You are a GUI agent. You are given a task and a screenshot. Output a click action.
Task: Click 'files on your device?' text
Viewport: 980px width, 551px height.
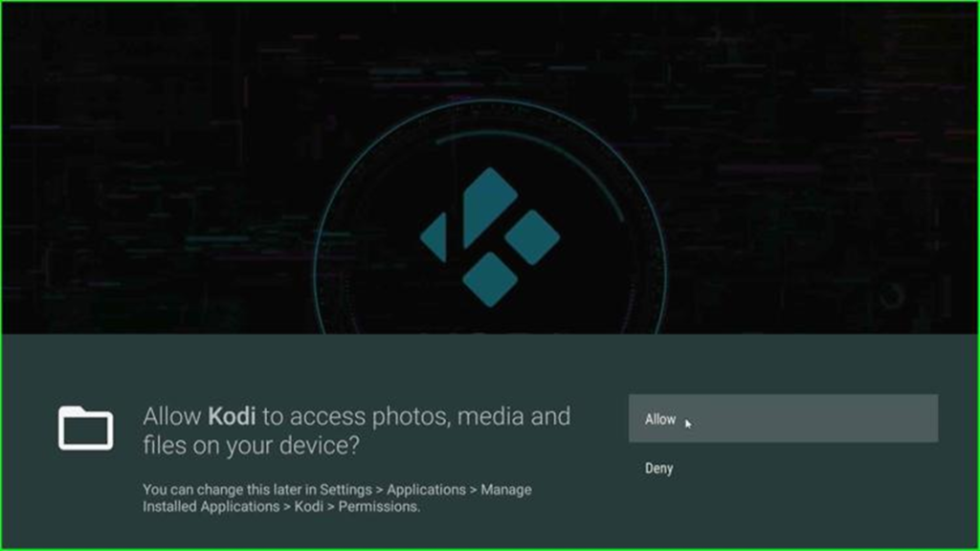(x=252, y=446)
